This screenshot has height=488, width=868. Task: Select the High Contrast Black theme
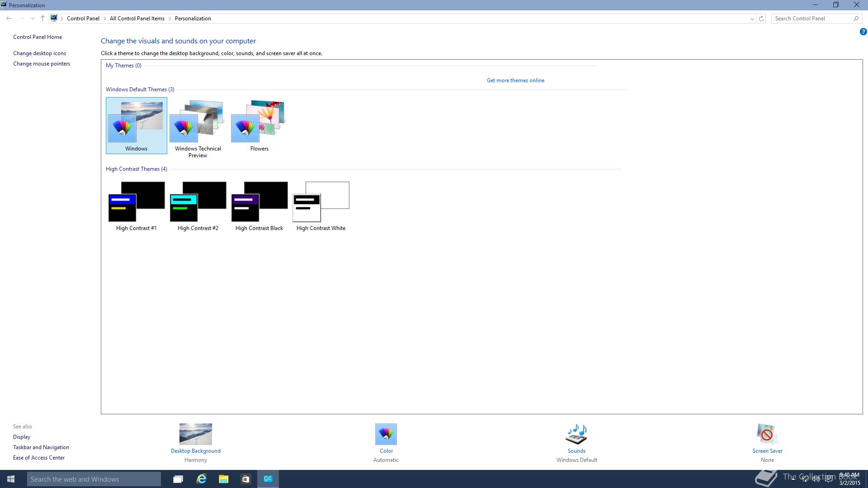pos(259,206)
